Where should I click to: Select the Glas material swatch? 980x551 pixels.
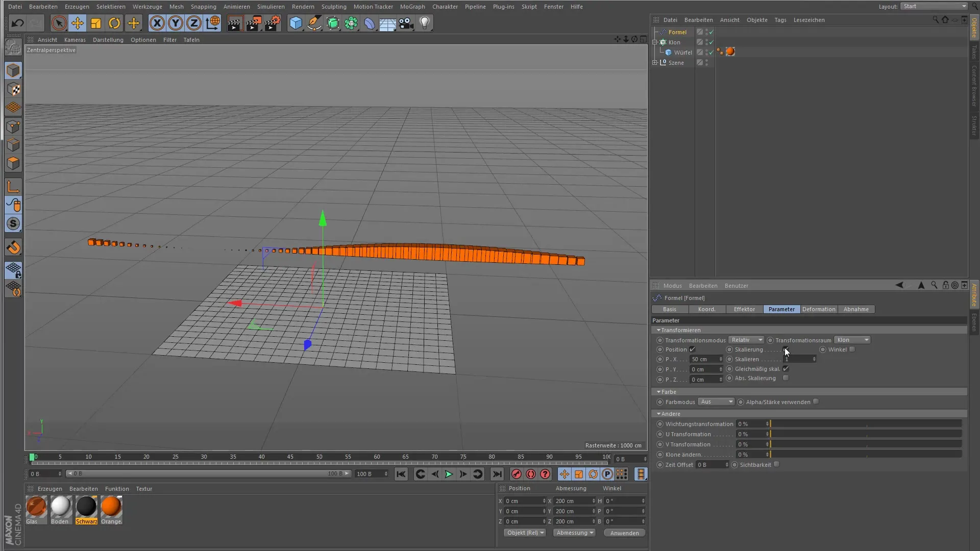click(36, 507)
